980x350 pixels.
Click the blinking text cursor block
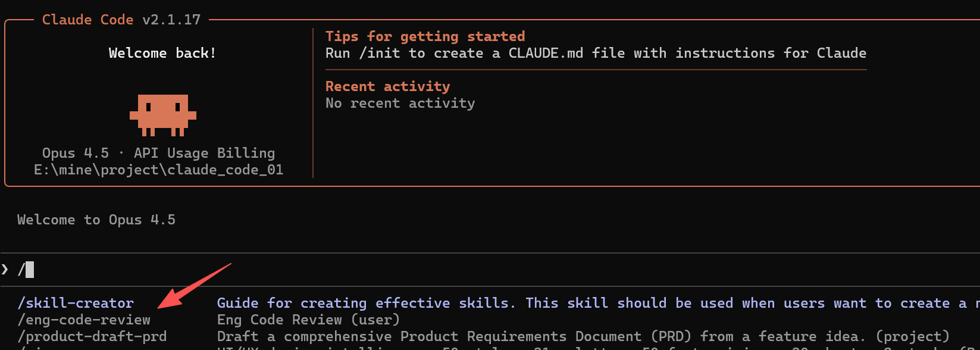coord(30,270)
